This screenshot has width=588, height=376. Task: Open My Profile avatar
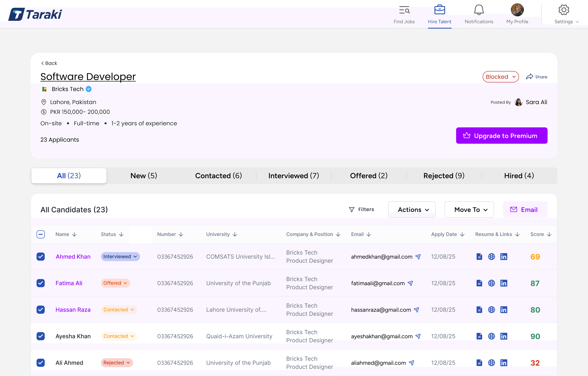click(517, 10)
